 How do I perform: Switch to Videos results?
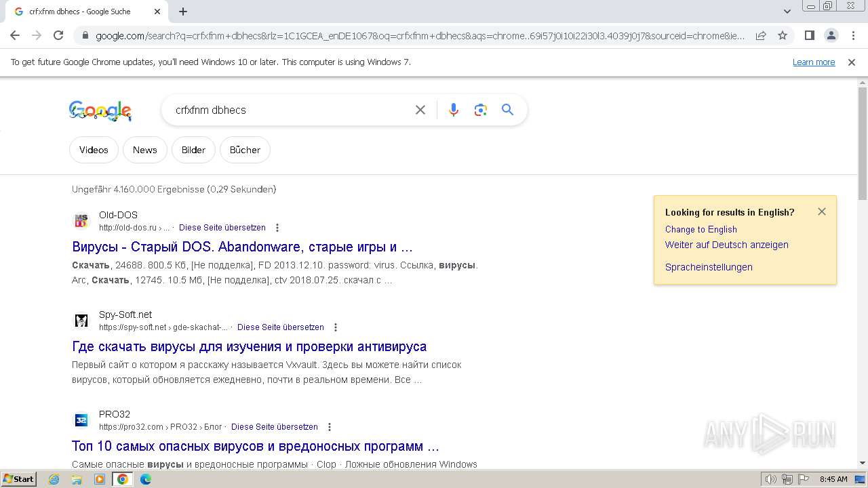point(94,150)
